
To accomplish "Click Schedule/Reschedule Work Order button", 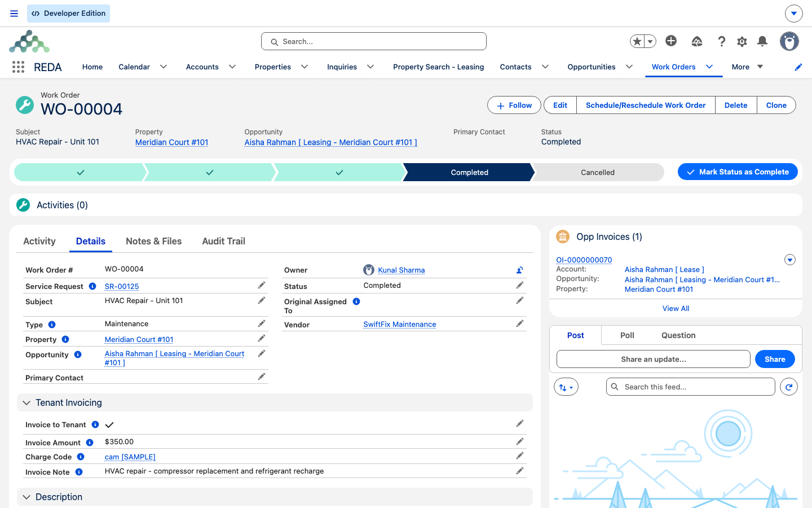I will point(646,106).
